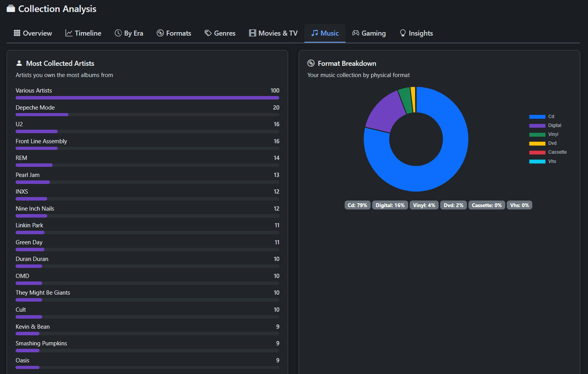Click the By Era clock icon
Image resolution: width=588 pixels, height=374 pixels.
118,33
